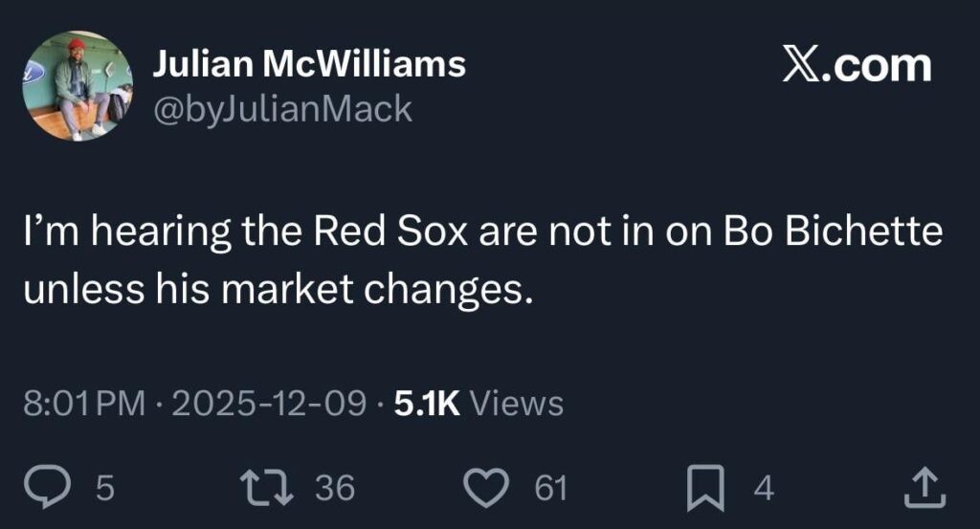Screen dimensions: 980x529
Task: Click the bookmark count of 4
Action: pyautogui.click(x=763, y=489)
